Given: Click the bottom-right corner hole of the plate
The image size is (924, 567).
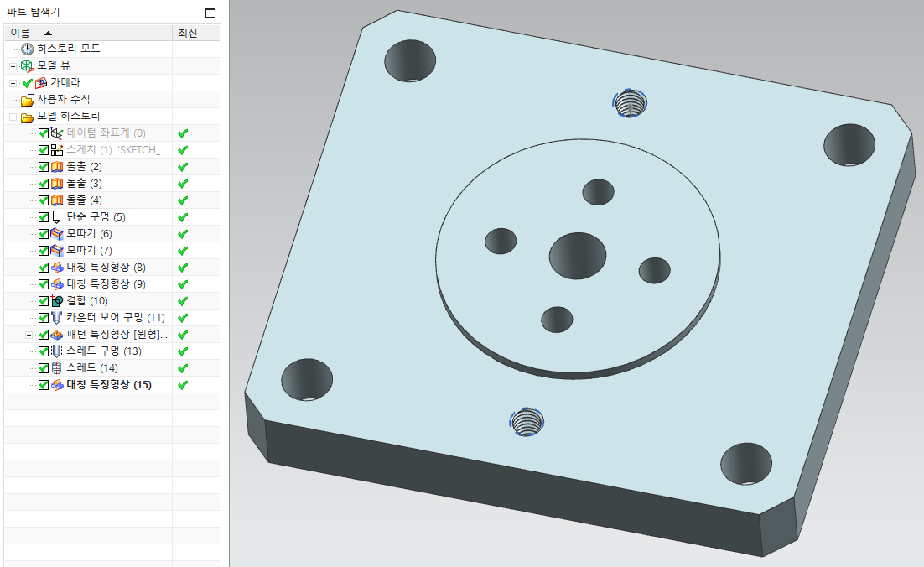Looking at the screenshot, I should point(746,464).
